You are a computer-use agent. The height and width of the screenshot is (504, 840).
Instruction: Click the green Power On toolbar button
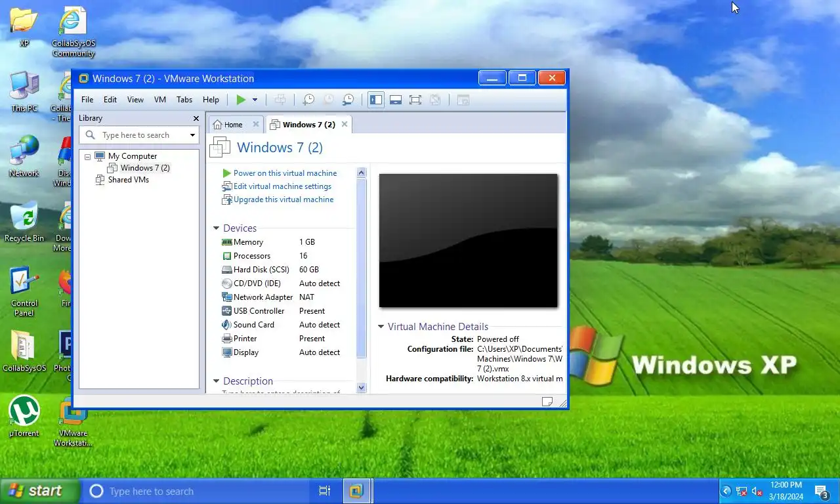pos(241,100)
